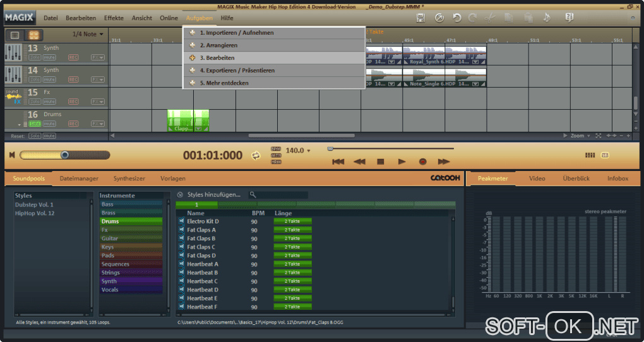Start playback with the Play button

point(402,162)
